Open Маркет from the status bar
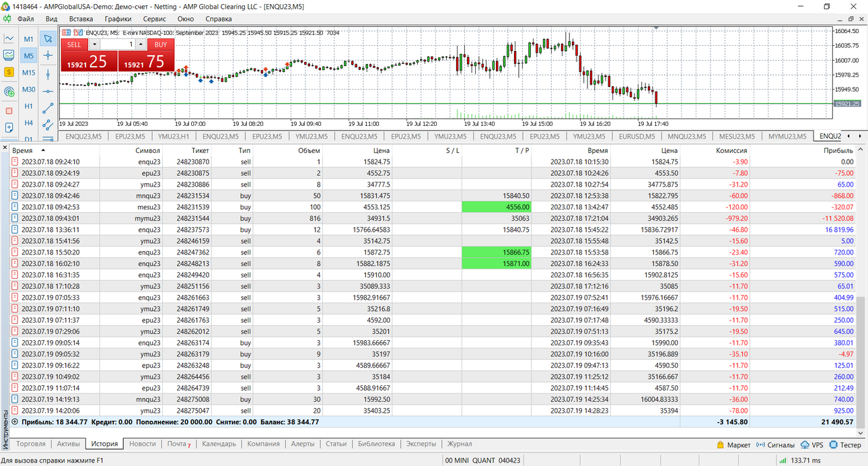Screen dimensions: 868x466 733,445
